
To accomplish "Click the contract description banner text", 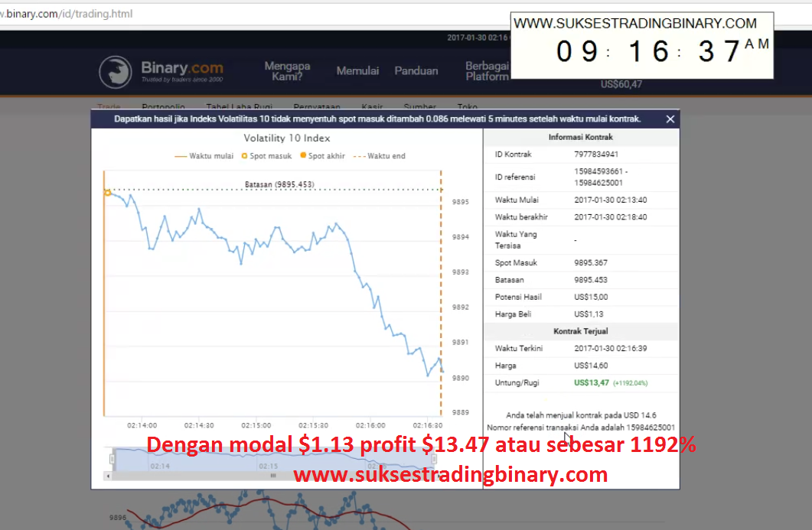I will coord(377,119).
